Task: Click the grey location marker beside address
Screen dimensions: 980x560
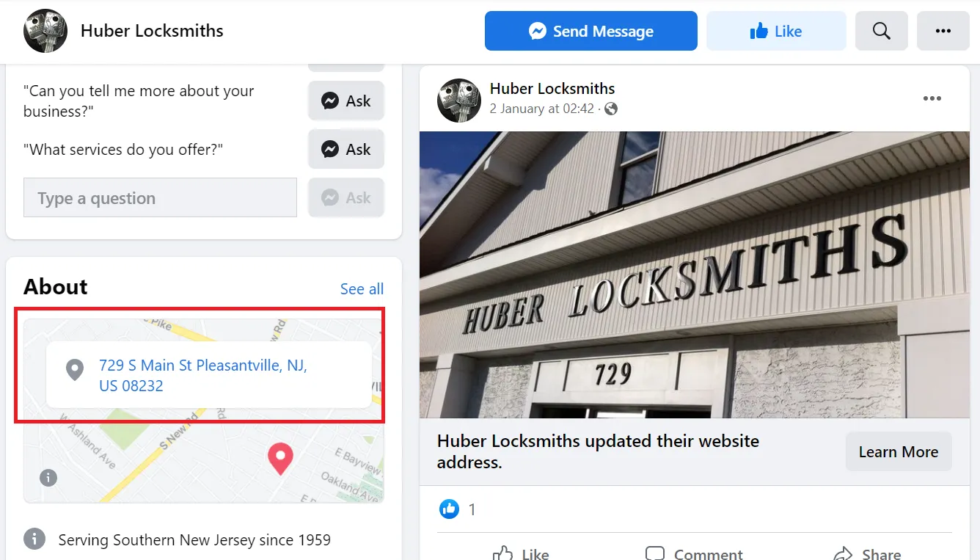Action: click(74, 370)
